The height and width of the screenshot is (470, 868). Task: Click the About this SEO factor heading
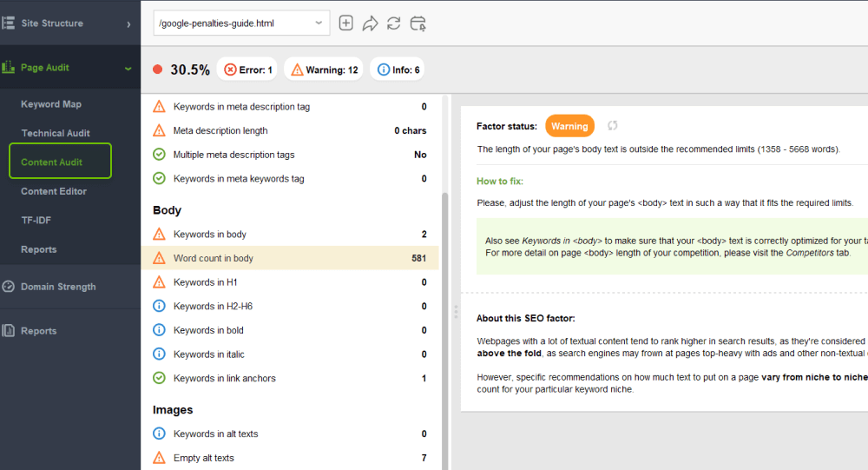click(x=526, y=318)
